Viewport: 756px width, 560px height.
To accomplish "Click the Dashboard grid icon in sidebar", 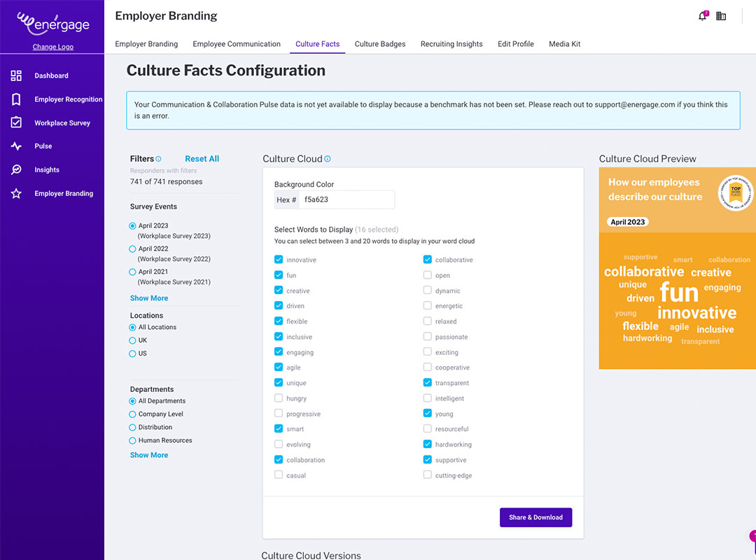I will 16,76.
